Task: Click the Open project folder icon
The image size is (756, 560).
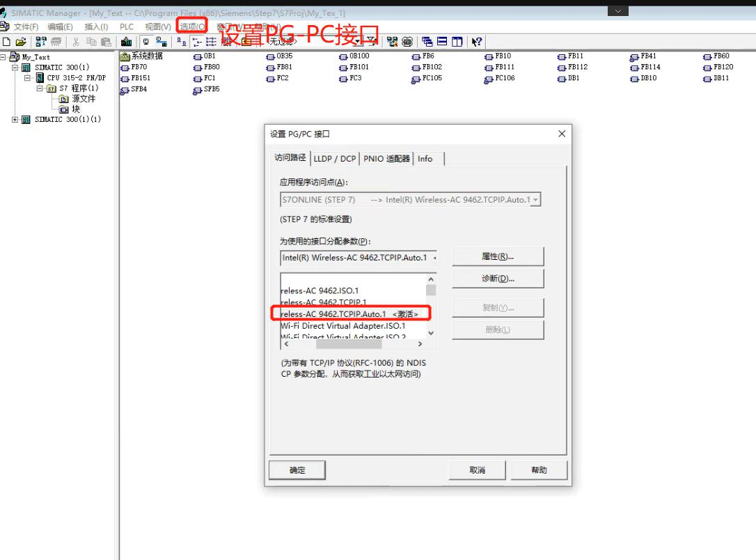Action: [21, 42]
